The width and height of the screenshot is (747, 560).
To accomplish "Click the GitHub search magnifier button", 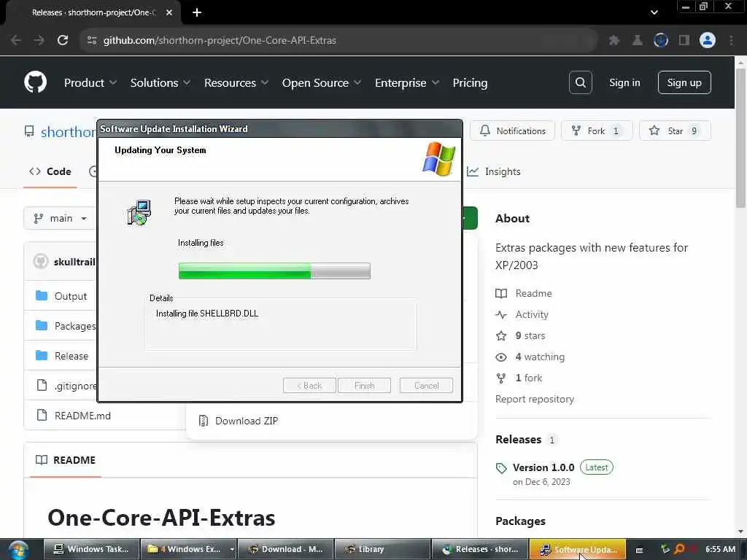I will pos(580,82).
